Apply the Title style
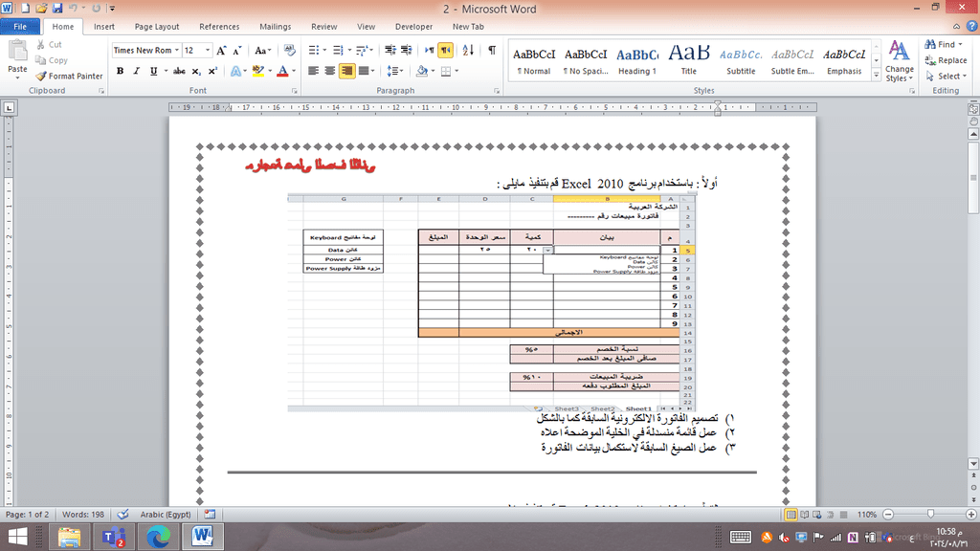 689,60
